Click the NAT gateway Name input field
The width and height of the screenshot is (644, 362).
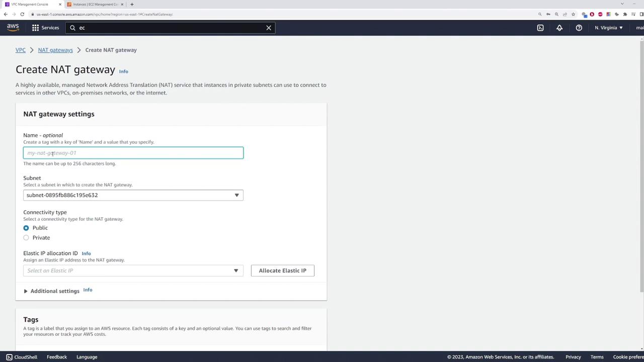133,153
